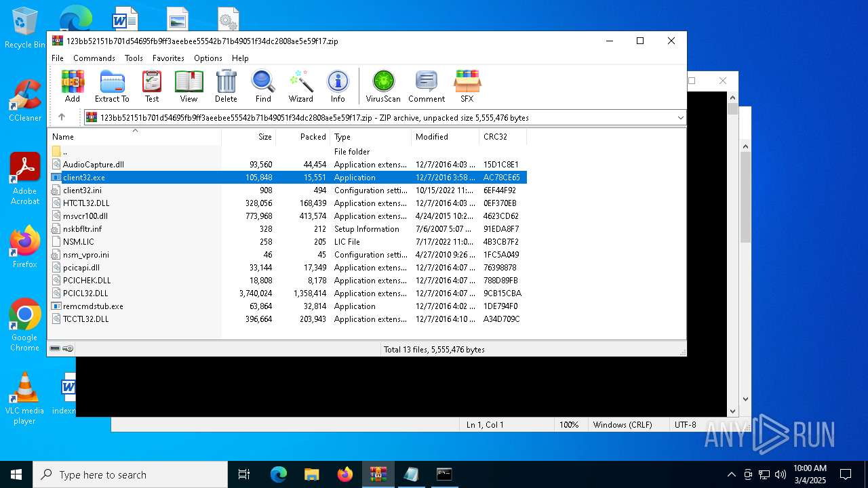Select PCICHEK.DLL in the file list
Viewport: 868px width, 488px height.
click(x=288, y=281)
